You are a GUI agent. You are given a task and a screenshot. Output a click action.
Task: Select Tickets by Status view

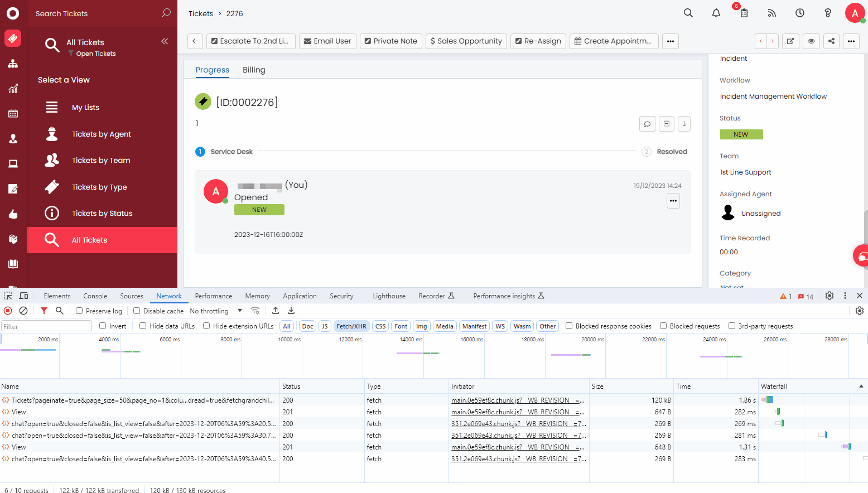coord(102,213)
